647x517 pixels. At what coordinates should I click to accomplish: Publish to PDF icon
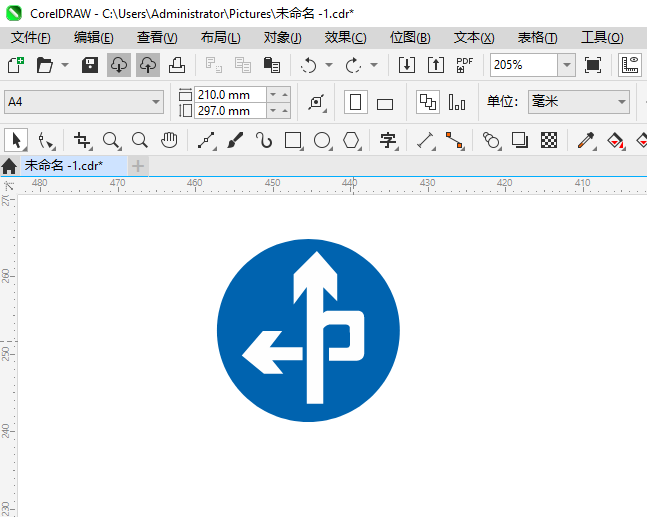(x=465, y=65)
